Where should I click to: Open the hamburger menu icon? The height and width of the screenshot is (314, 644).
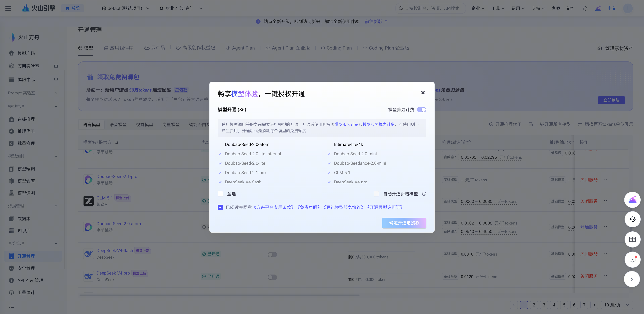pyautogui.click(x=8, y=8)
